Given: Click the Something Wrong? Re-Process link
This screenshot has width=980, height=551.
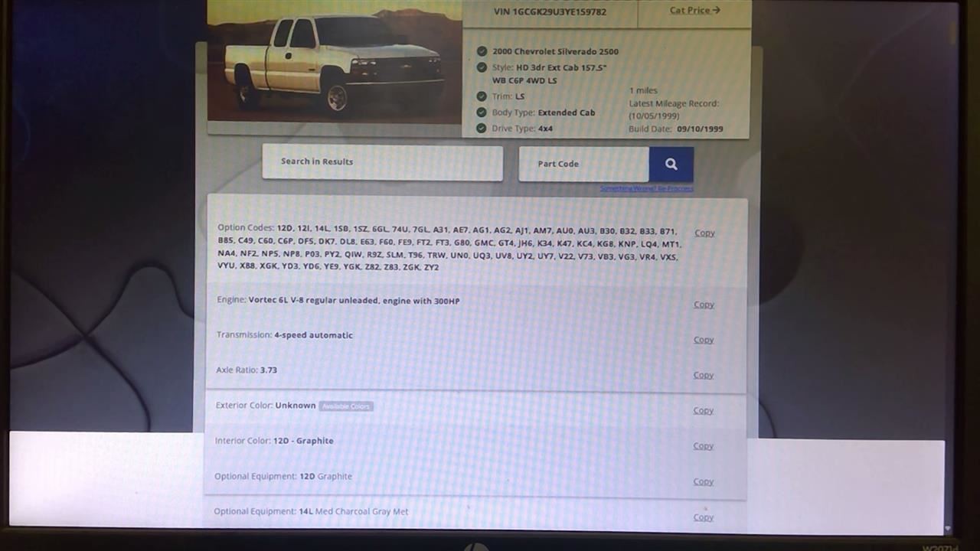Looking at the screenshot, I should pyautogui.click(x=647, y=188).
